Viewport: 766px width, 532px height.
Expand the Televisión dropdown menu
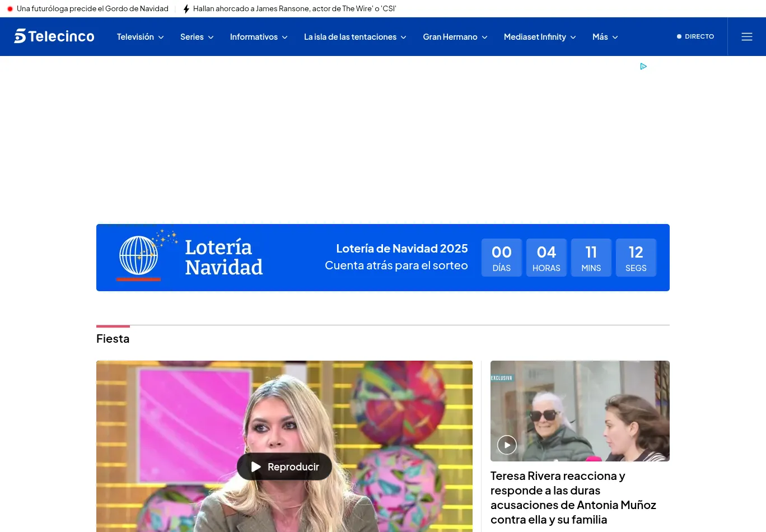click(140, 37)
